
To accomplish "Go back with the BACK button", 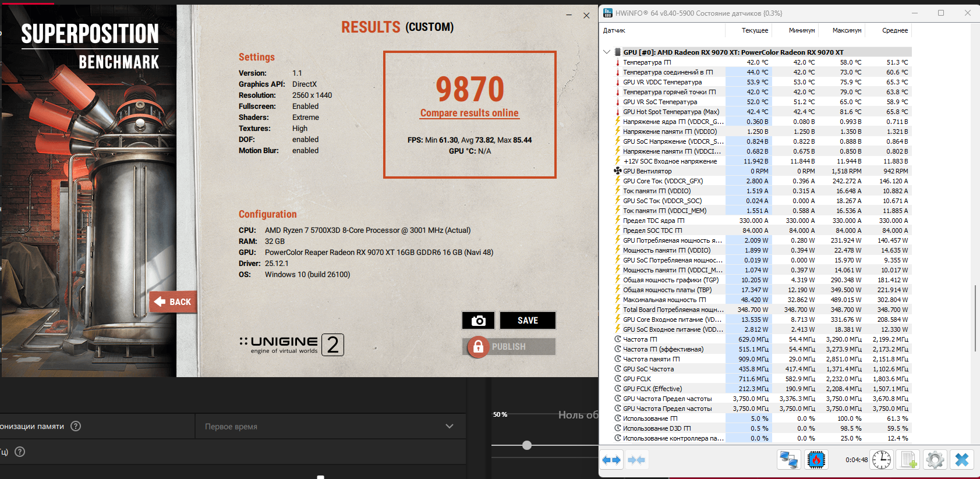I will click(173, 302).
